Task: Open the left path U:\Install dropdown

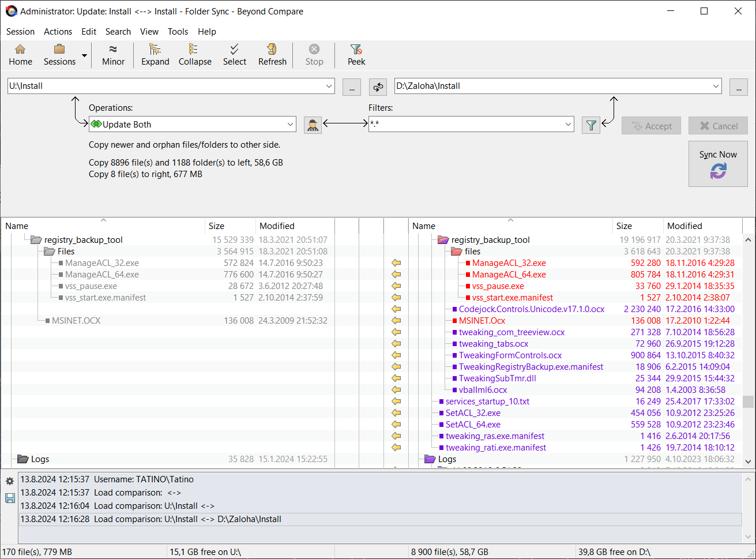Action: (x=329, y=87)
